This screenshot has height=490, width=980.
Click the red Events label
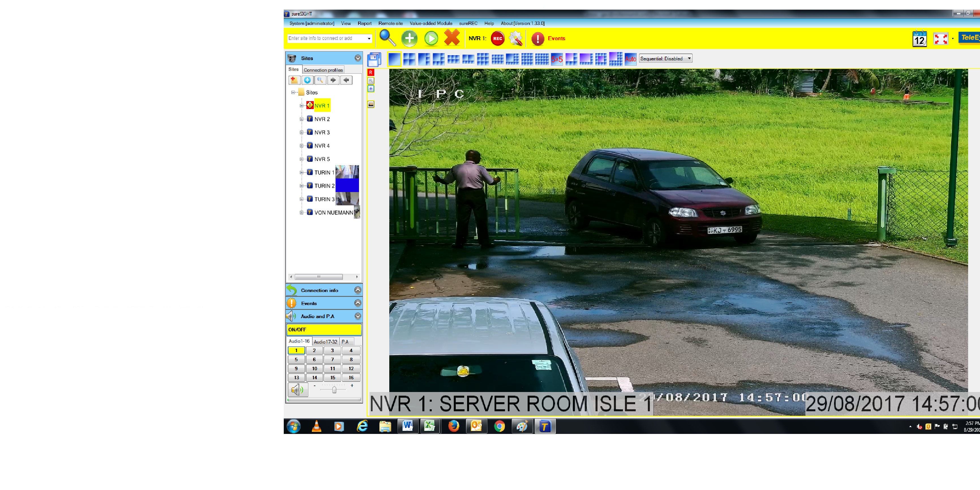pyautogui.click(x=556, y=39)
